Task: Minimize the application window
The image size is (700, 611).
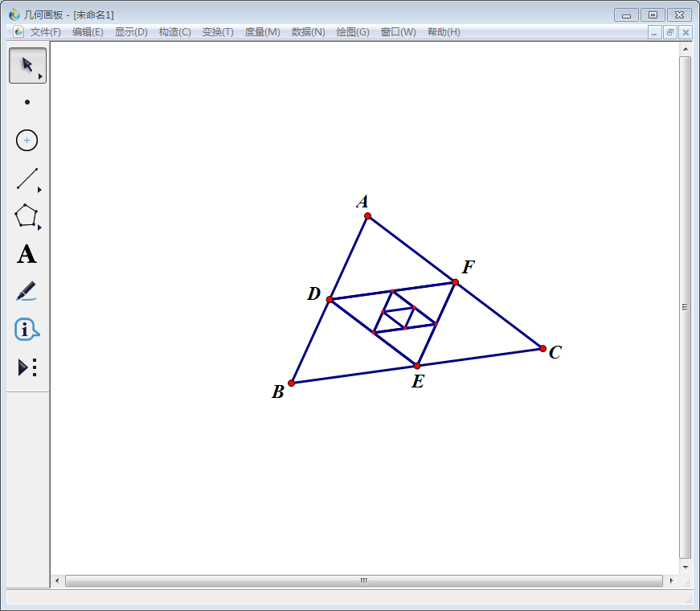Action: 626,15
